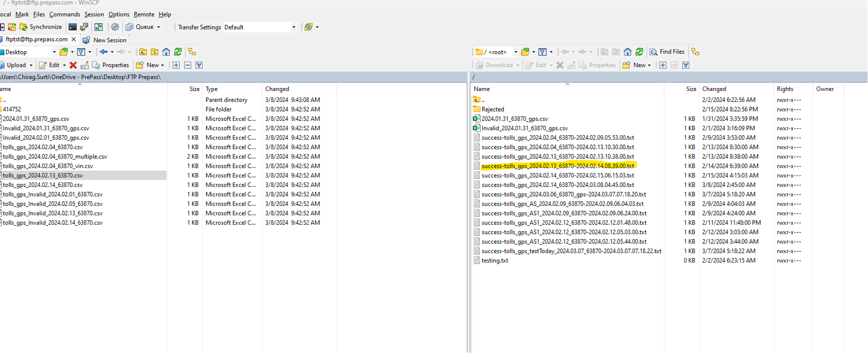Image resolution: width=868 pixels, height=353 pixels.
Task: Click remote select files plus icon
Action: click(663, 65)
